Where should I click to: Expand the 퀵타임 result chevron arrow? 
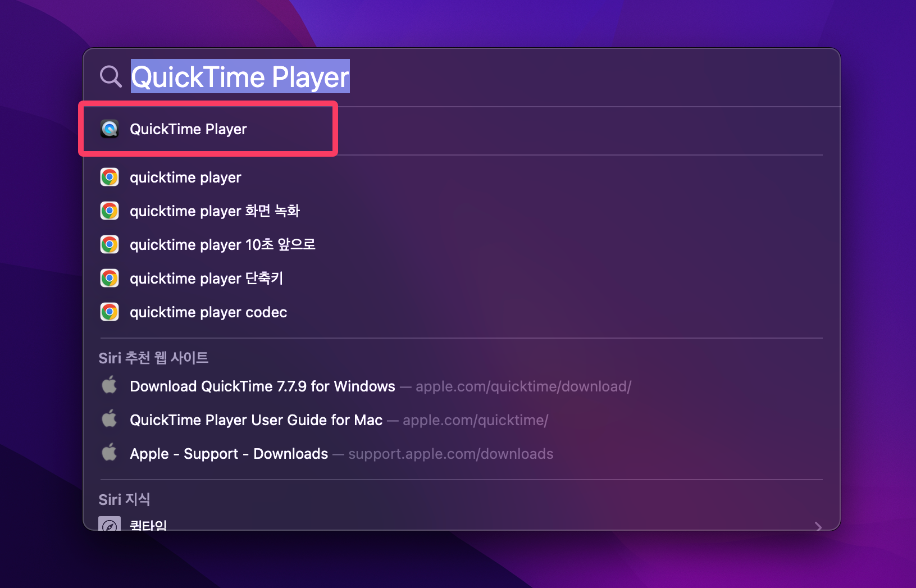[x=818, y=526]
